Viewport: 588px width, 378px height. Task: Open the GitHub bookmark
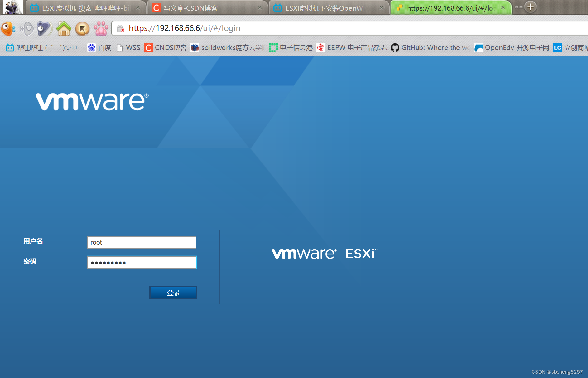coord(430,47)
